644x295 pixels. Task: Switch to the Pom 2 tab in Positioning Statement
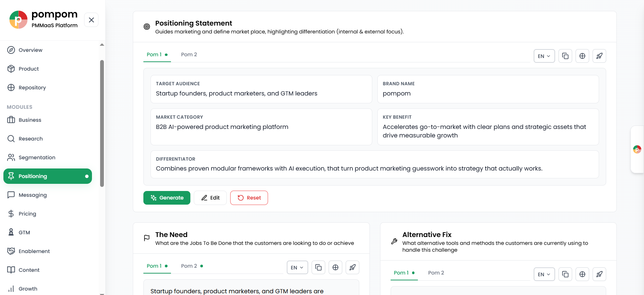click(189, 55)
